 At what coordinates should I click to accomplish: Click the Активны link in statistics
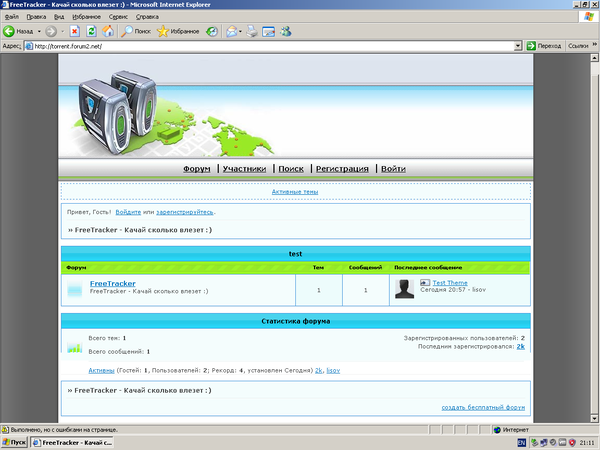point(101,370)
